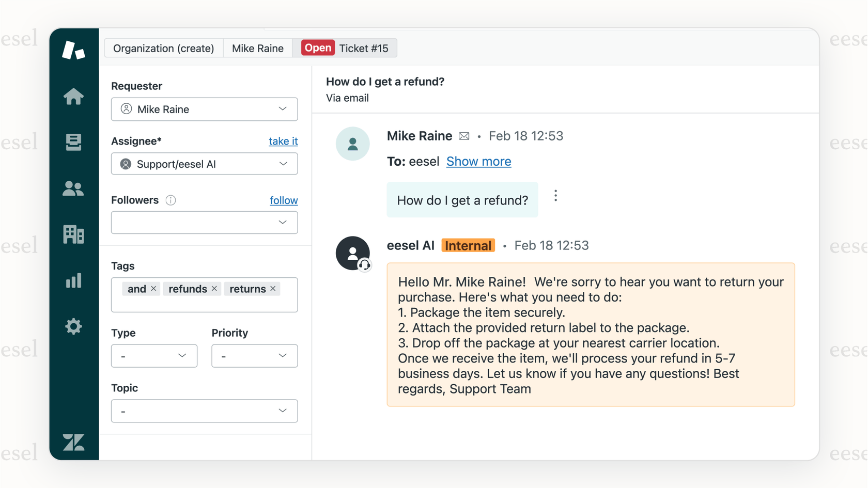Open the Customers panel icon
The width and height of the screenshot is (868, 488).
pyautogui.click(x=73, y=188)
